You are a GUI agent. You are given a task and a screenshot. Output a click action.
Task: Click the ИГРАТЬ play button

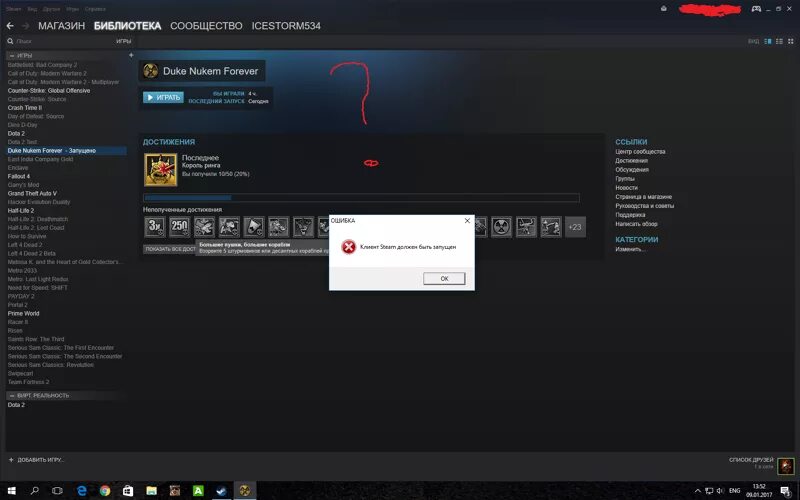point(163,97)
